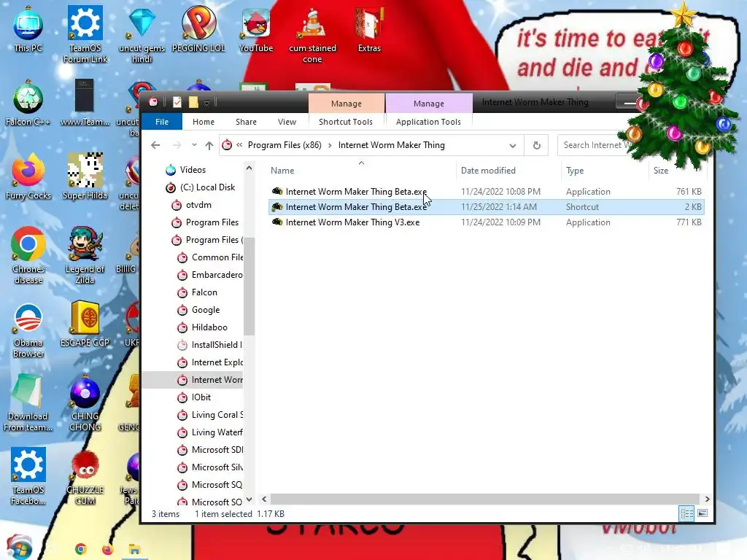The image size is (747, 560).
Task: Open Legend of Zilda desktop icon
Action: [x=85, y=256]
